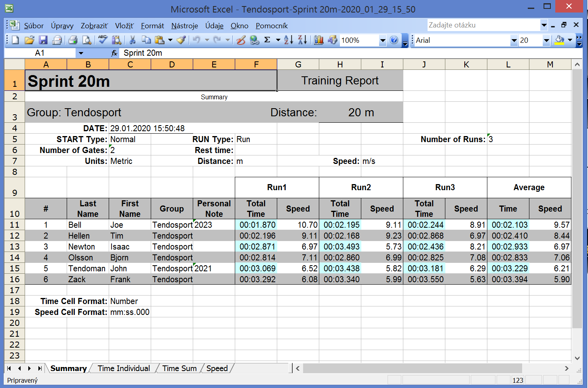Open Excel Help question mark icon
588x388 pixels.
[394, 40]
